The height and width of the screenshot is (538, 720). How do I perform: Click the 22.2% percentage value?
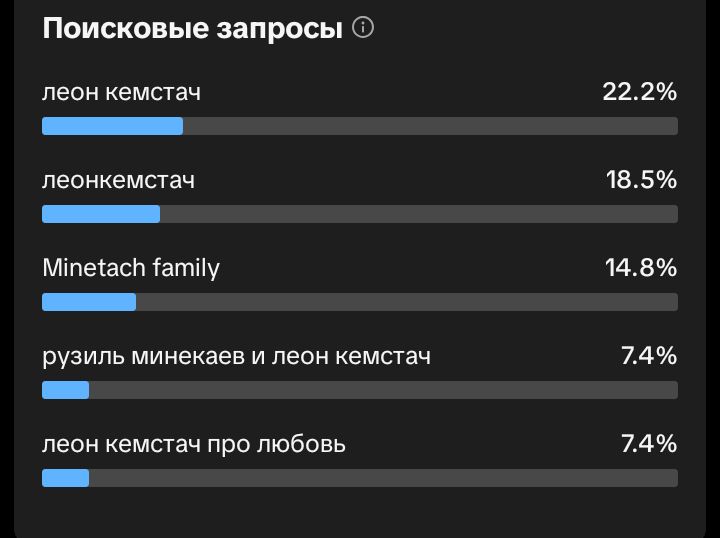(x=639, y=92)
